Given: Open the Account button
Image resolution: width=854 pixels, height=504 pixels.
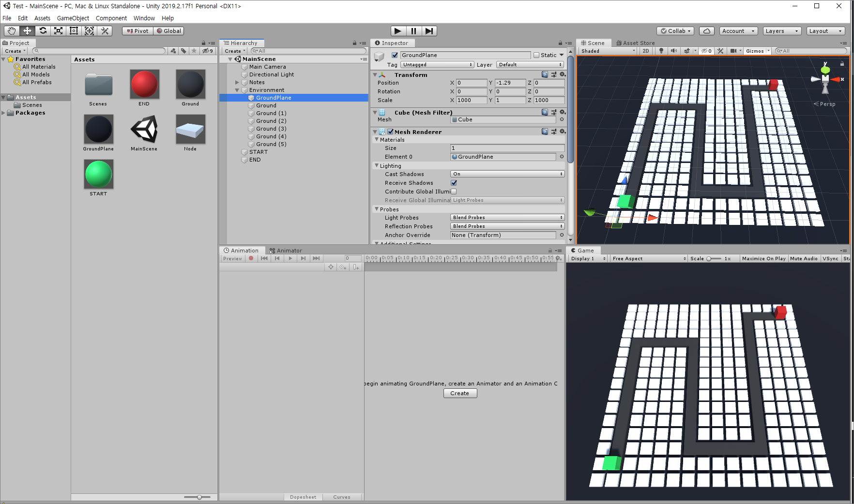Looking at the screenshot, I should 738,31.
